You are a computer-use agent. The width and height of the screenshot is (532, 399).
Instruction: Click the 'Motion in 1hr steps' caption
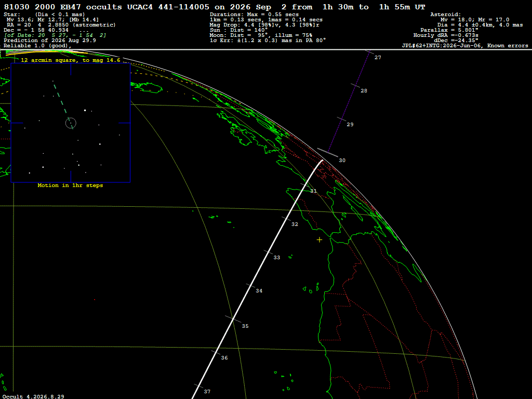[70, 185]
